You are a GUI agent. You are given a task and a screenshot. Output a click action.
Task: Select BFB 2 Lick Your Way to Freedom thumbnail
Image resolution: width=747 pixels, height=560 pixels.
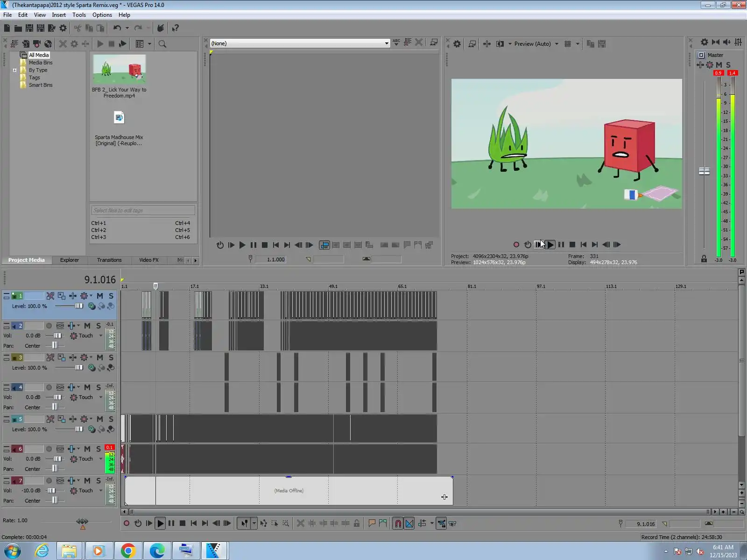pyautogui.click(x=119, y=69)
